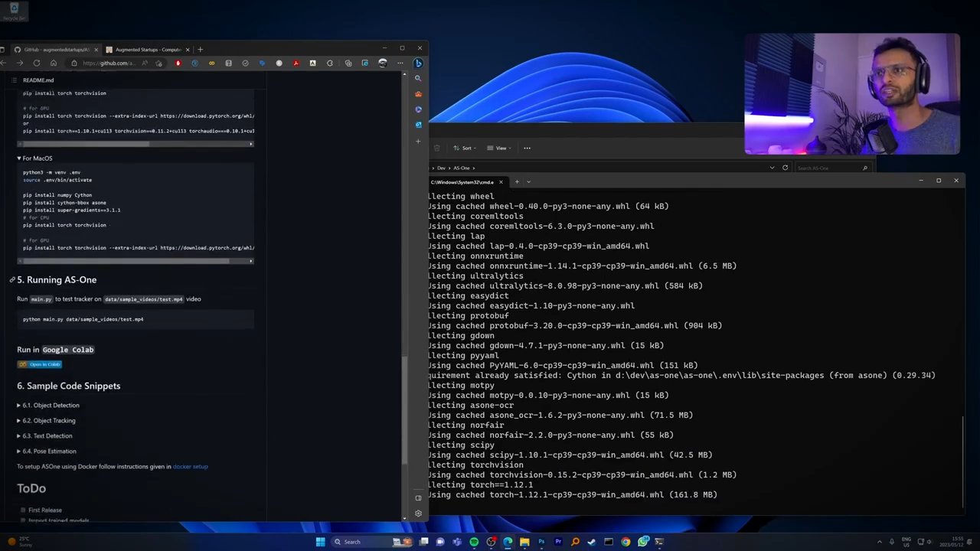
Task: Open the browser home page icon
Action: pos(54,63)
